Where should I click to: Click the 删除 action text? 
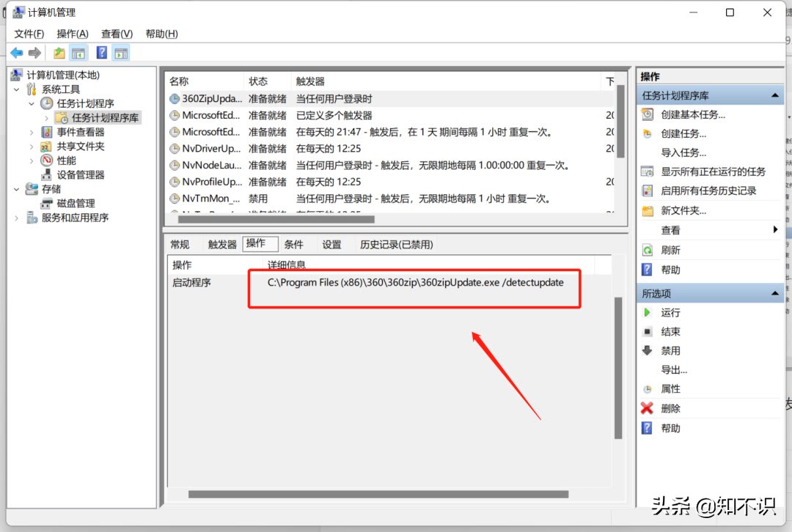[671, 408]
